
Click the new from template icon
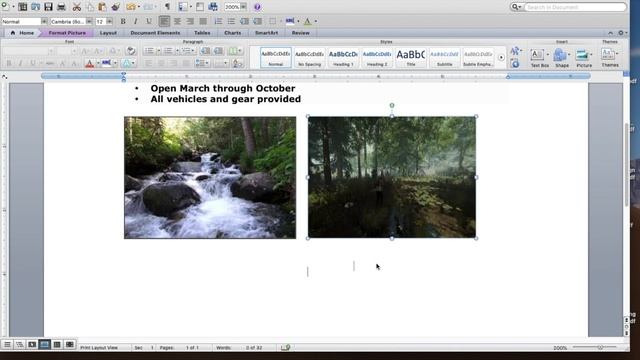[x=23, y=7]
